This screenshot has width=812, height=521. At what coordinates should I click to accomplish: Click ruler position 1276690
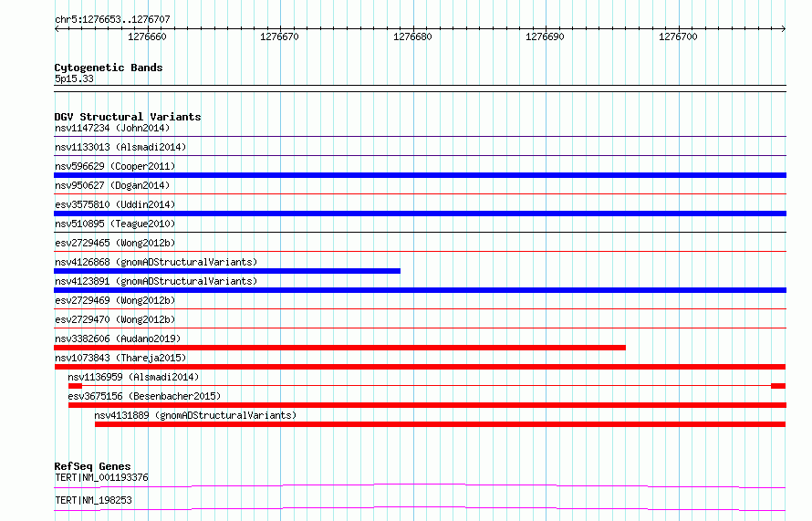[545, 36]
